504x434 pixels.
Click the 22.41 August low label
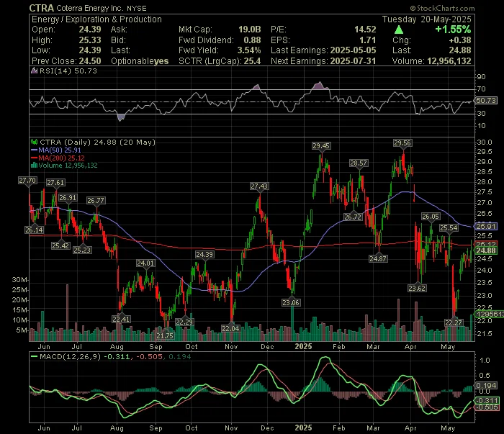point(121,319)
